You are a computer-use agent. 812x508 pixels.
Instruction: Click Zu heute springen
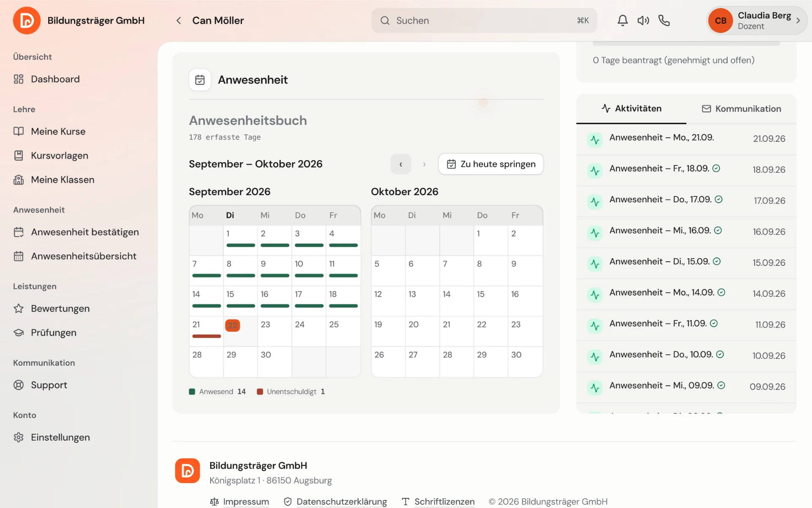(x=491, y=164)
